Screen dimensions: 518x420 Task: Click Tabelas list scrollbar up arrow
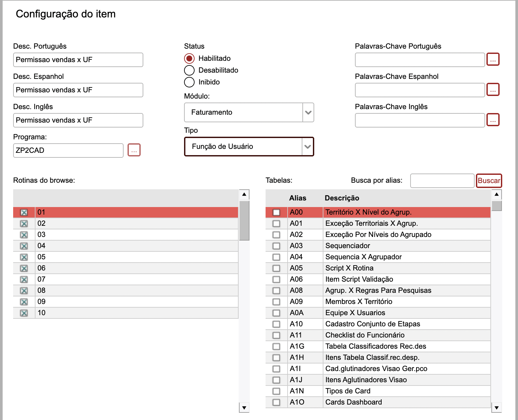pos(497,195)
